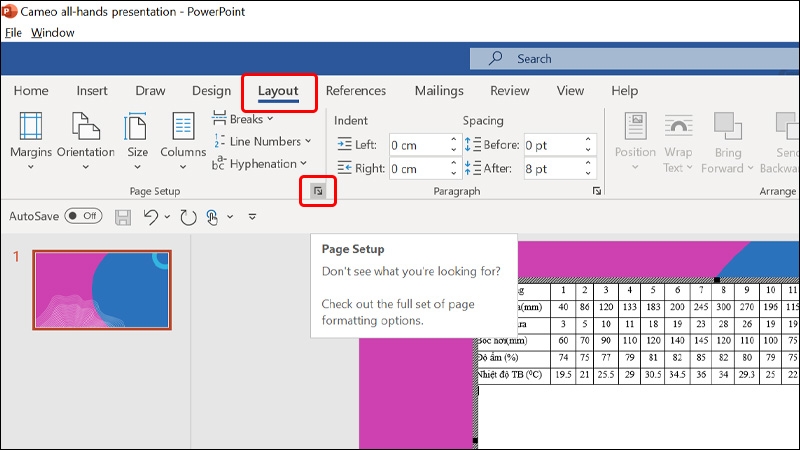Expand the Undo history dropdown arrow

[x=167, y=217]
